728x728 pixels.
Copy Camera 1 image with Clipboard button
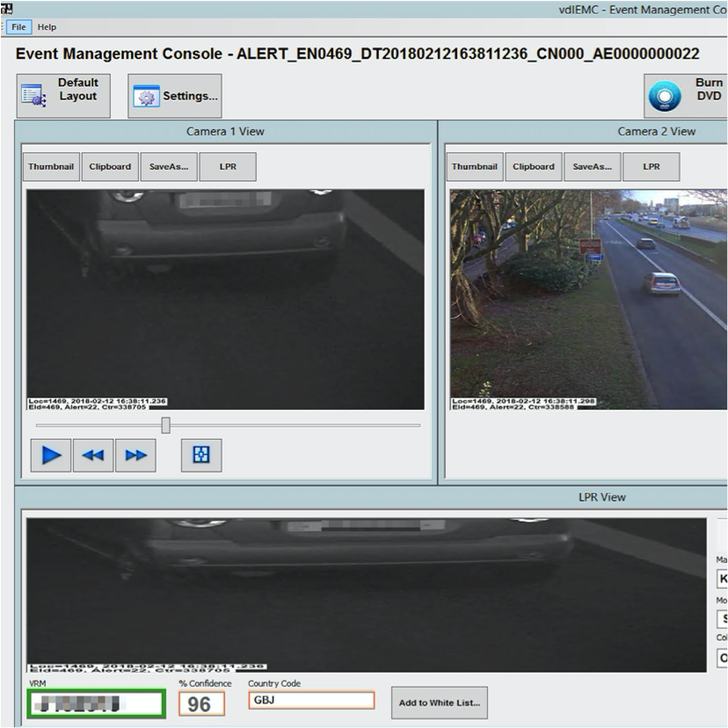(x=109, y=166)
